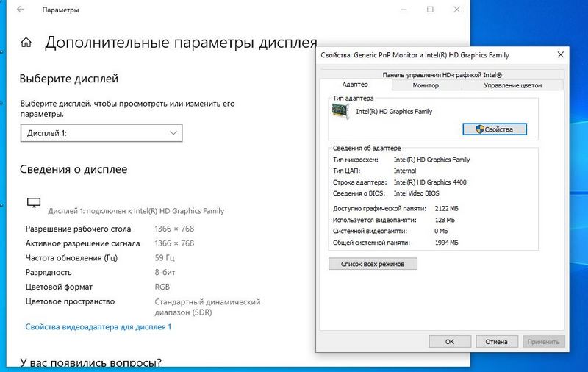
Task: Click the Generic PnP Monitor dialog title bar
Action: pyautogui.click(x=426, y=55)
